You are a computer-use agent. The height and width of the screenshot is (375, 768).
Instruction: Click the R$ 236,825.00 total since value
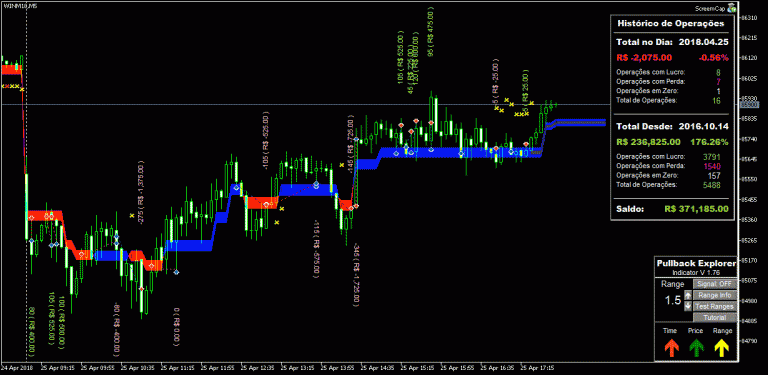(648, 142)
